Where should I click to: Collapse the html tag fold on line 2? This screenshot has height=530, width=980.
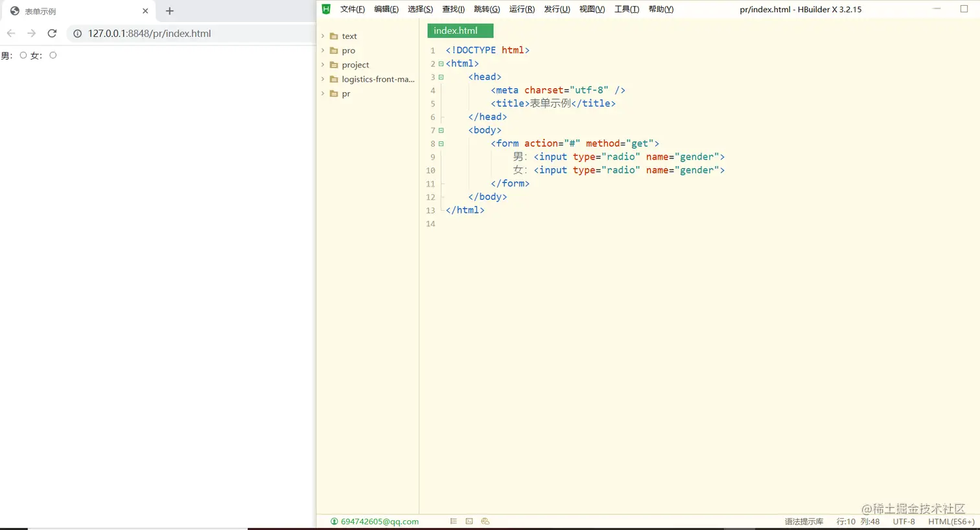coord(441,64)
